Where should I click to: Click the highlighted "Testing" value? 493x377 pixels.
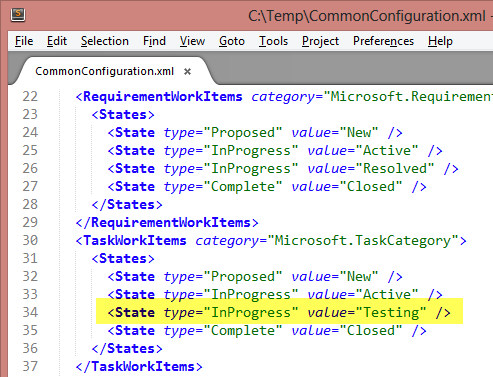tap(391, 313)
